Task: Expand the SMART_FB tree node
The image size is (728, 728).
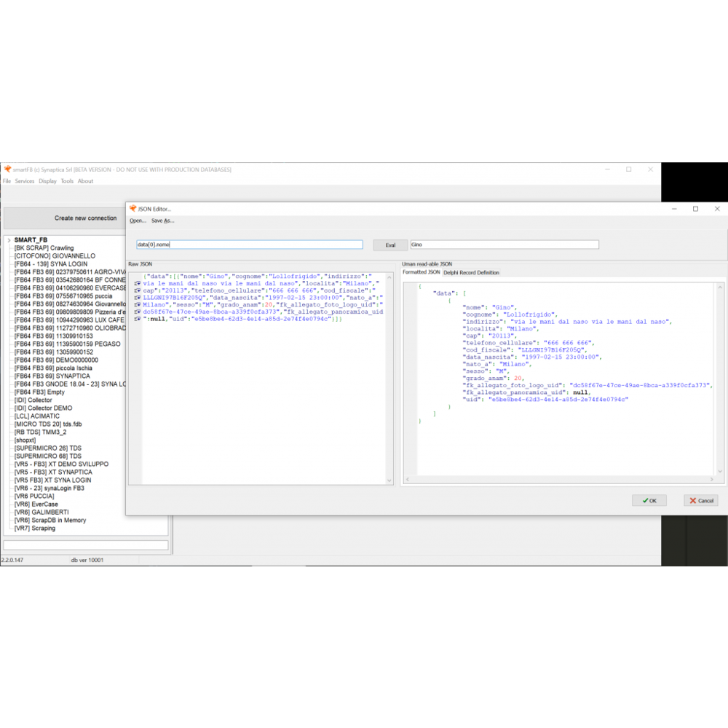Action: click(x=9, y=240)
